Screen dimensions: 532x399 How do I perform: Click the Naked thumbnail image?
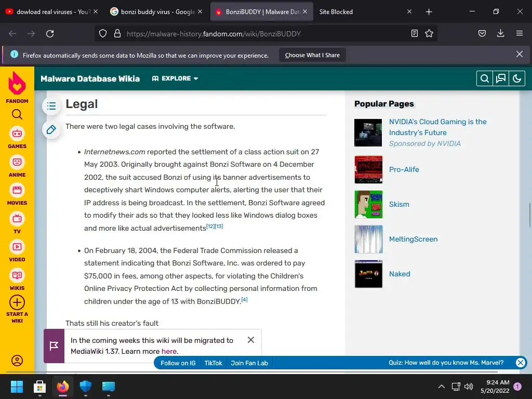368,274
